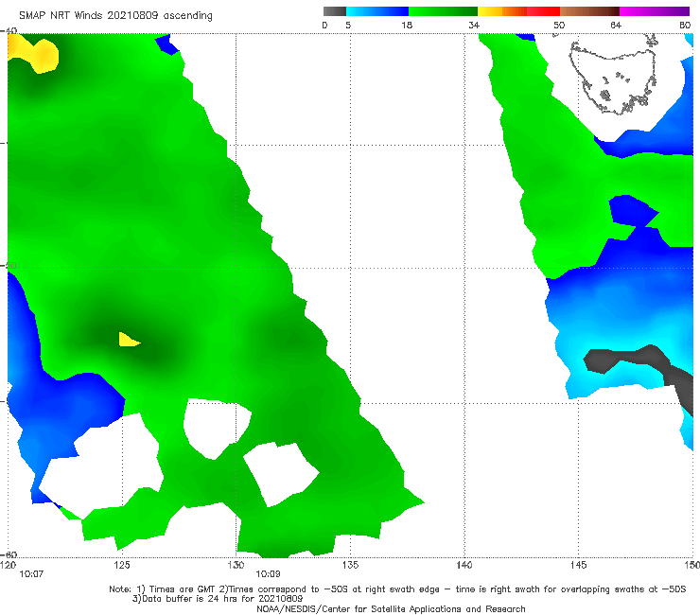The height and width of the screenshot is (615, 700).
Task: Click the 'NOAA/NESDIS/Center for Satellite Applications and Research' credit
Action: [391, 608]
